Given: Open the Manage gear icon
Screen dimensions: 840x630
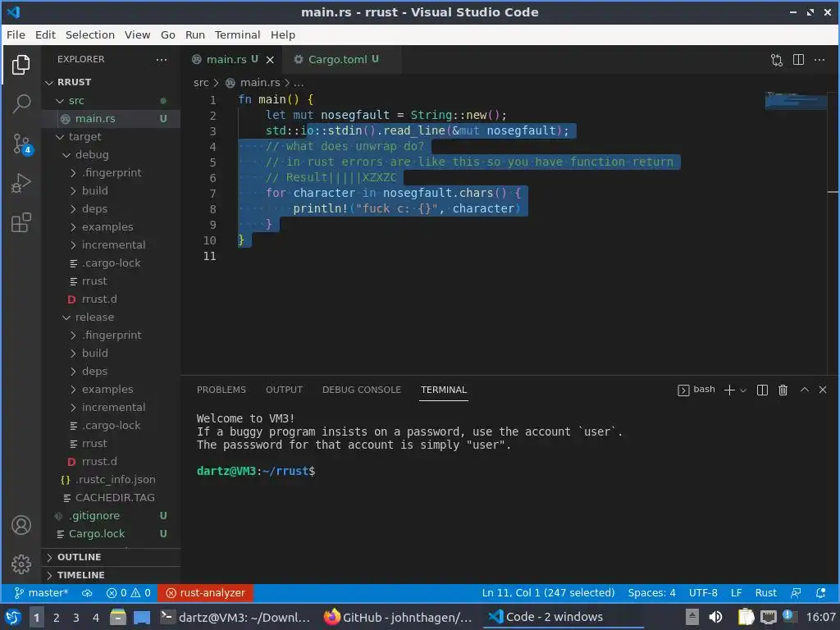Looking at the screenshot, I should tap(21, 564).
